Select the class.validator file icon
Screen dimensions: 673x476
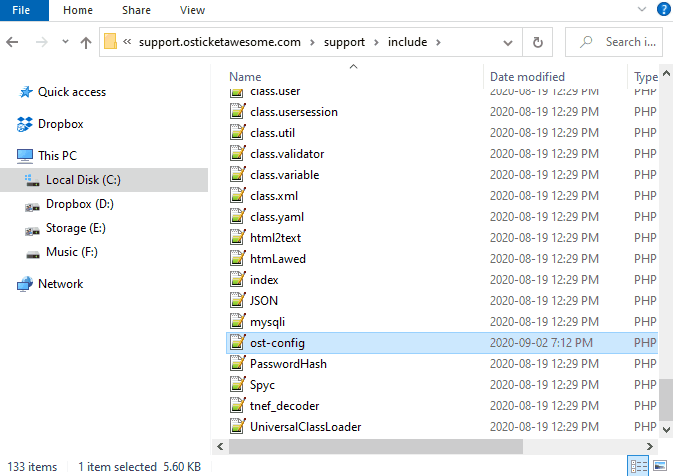pyautogui.click(x=237, y=154)
